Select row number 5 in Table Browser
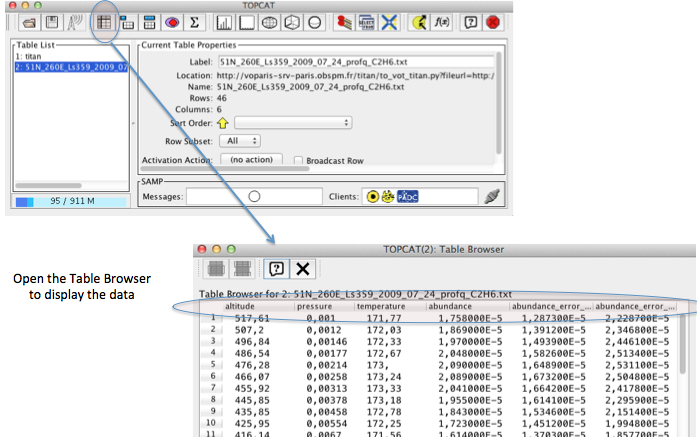 click(213, 365)
